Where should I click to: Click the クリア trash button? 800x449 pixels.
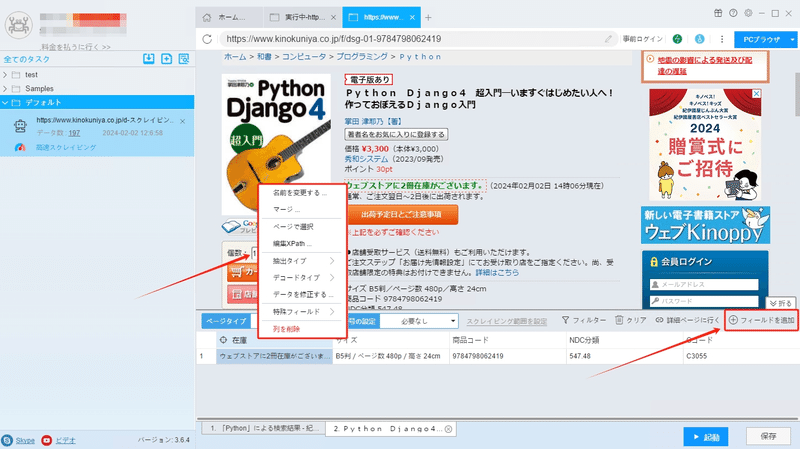click(631, 320)
